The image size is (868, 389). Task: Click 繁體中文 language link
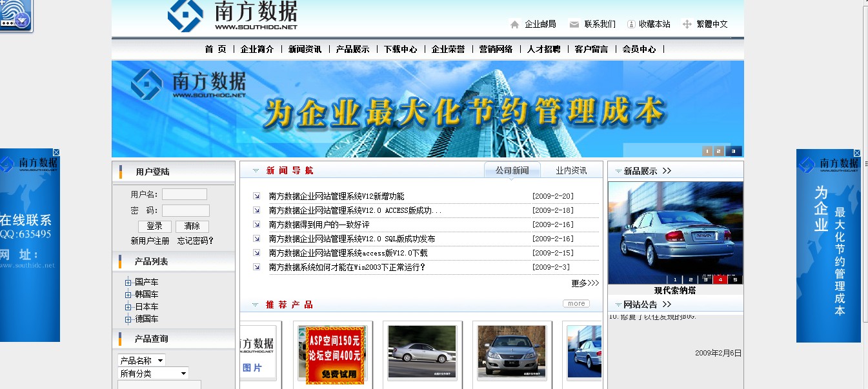coord(712,25)
